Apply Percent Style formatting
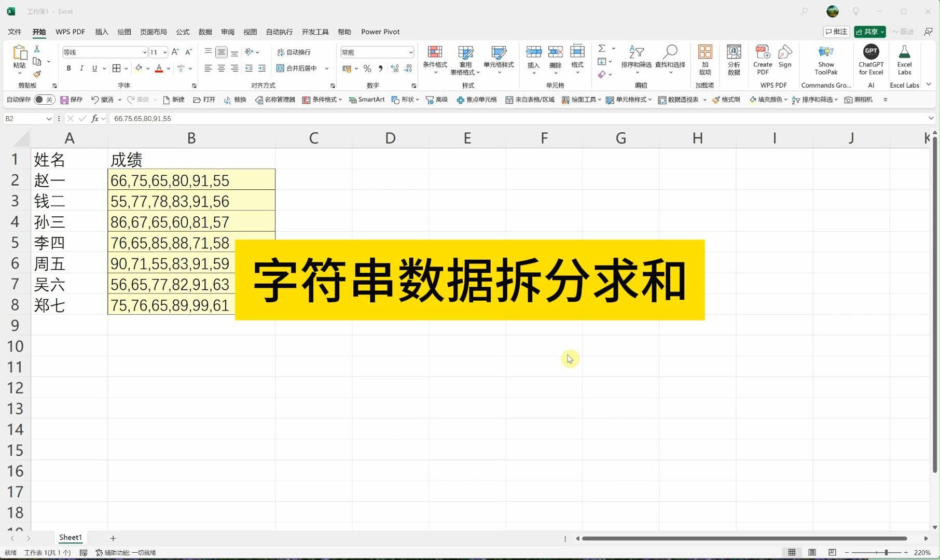This screenshot has height=560, width=940. click(x=367, y=68)
